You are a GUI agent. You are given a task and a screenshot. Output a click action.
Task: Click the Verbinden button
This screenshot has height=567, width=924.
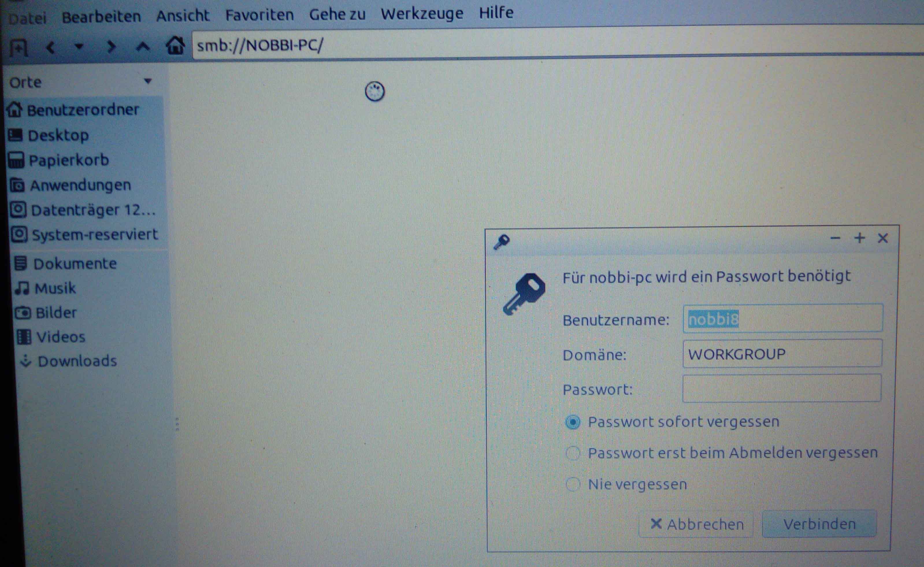click(x=819, y=524)
